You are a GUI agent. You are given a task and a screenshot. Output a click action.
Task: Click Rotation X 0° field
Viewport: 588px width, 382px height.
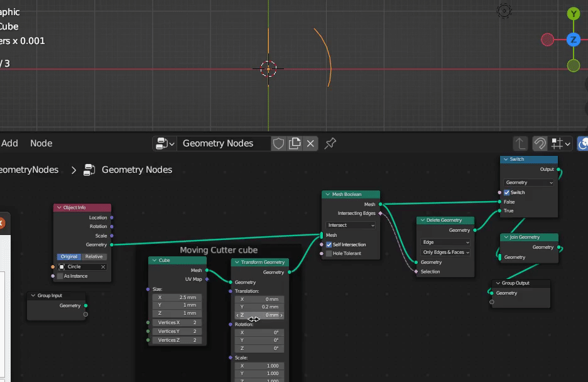point(259,332)
